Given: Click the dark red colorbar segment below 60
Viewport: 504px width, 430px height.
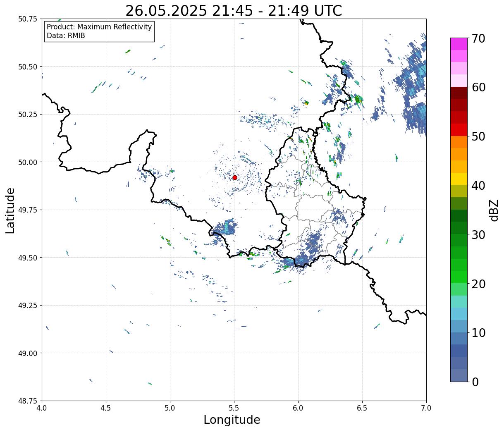Looking at the screenshot, I should [459, 93].
